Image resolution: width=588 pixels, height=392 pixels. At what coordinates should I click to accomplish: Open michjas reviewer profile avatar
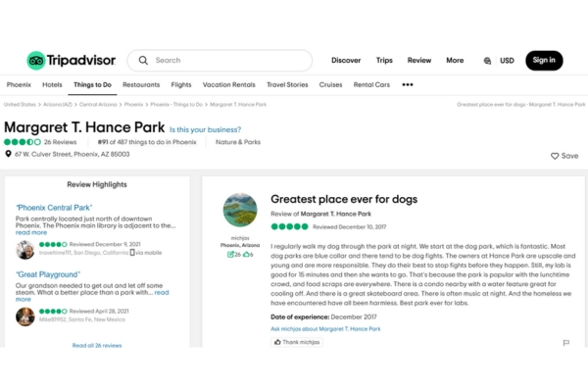click(x=240, y=210)
